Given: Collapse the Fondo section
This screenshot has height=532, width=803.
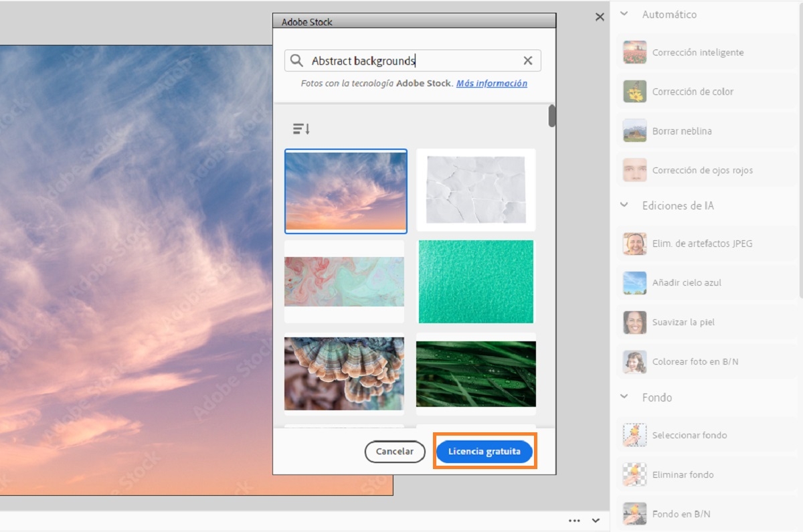Looking at the screenshot, I should pyautogui.click(x=624, y=397).
